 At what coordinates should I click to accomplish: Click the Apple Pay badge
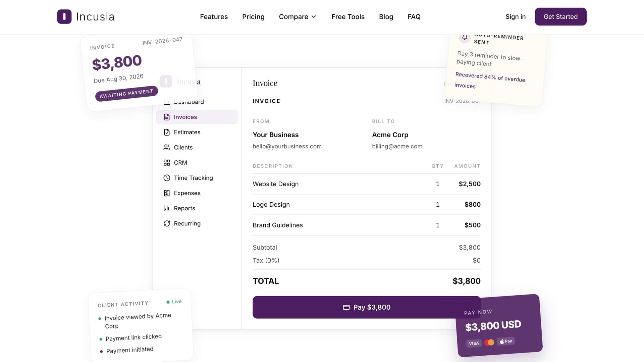pyautogui.click(x=506, y=341)
